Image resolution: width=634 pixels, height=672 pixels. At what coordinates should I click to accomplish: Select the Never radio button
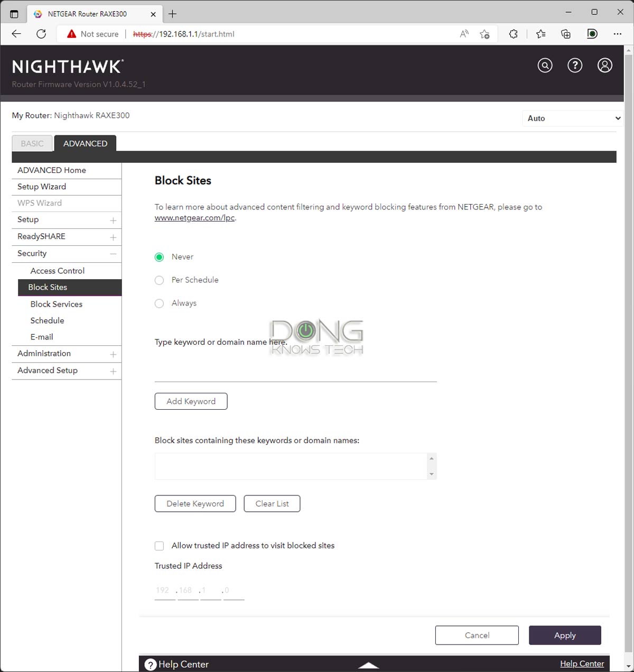point(159,257)
